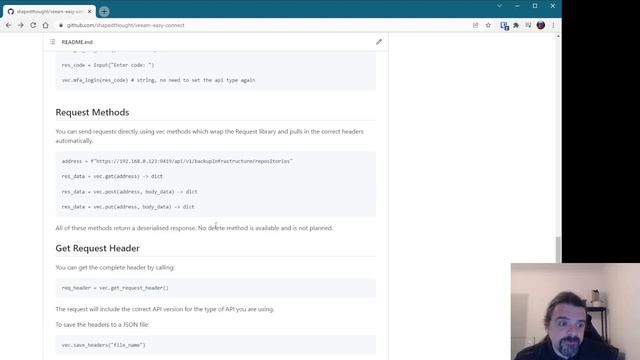Edit README with pencil icon
640x360 pixels.
[x=379, y=42]
